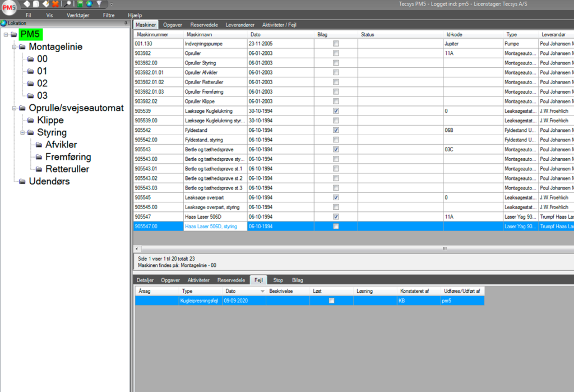Viewport: 574px width, 392px height.
Task: Check the Bilag box for Haas Laser 506D
Action: coord(335,216)
